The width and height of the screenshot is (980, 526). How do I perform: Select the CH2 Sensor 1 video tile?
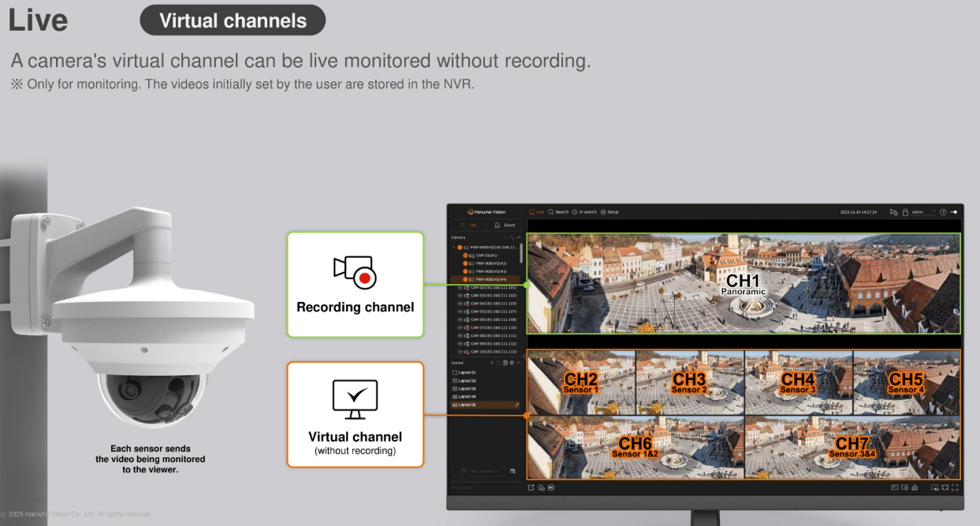coord(581,382)
